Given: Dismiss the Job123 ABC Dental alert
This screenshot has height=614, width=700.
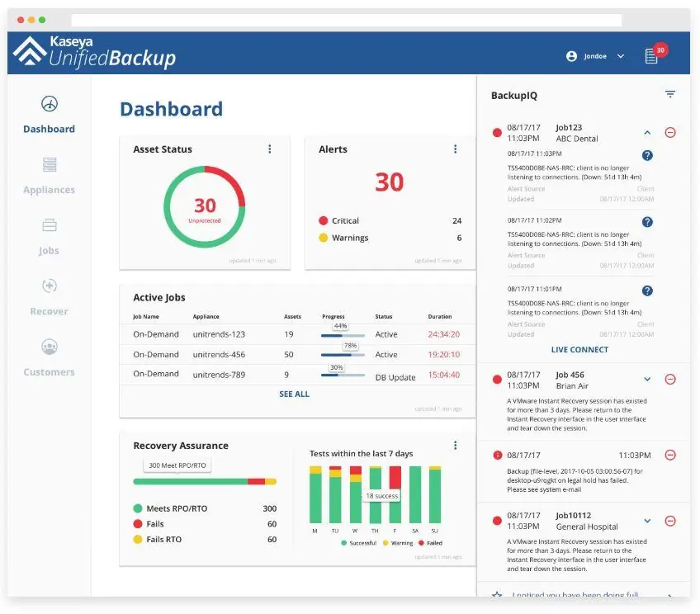Looking at the screenshot, I should pyautogui.click(x=669, y=133).
